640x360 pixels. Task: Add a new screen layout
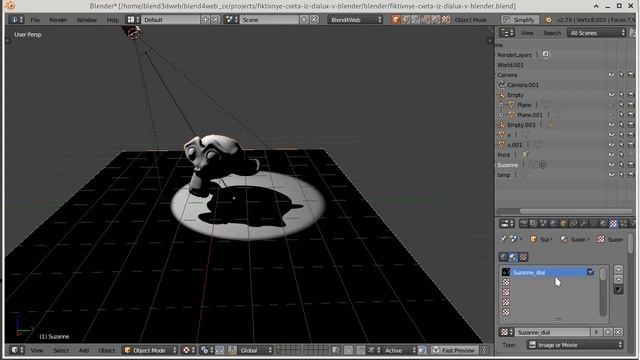point(205,20)
